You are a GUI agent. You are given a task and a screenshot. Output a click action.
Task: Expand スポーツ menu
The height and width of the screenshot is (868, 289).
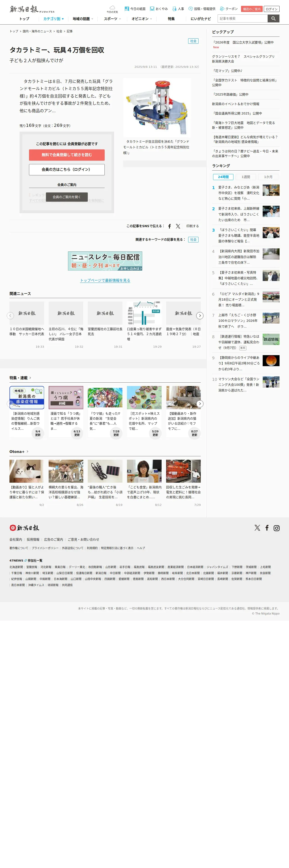112,19
